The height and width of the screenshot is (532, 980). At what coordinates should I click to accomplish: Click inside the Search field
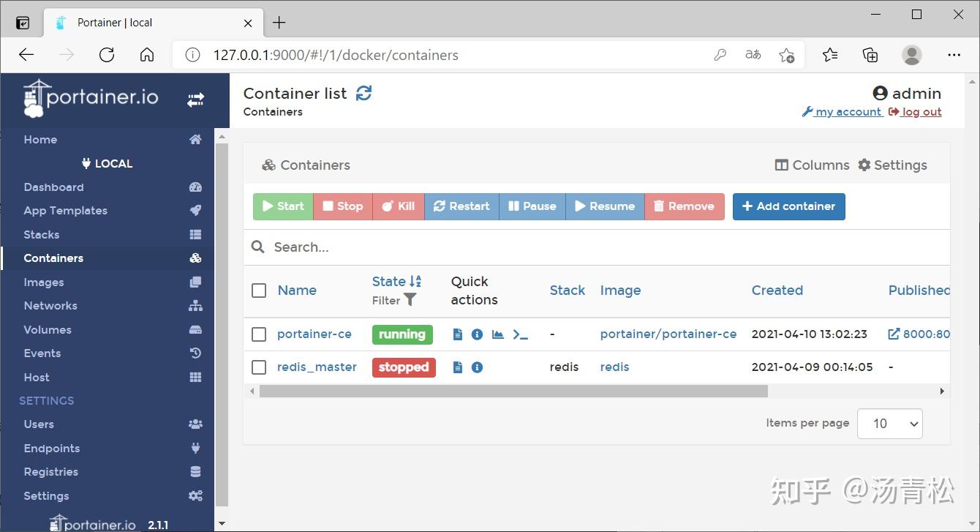pyautogui.click(x=439, y=247)
